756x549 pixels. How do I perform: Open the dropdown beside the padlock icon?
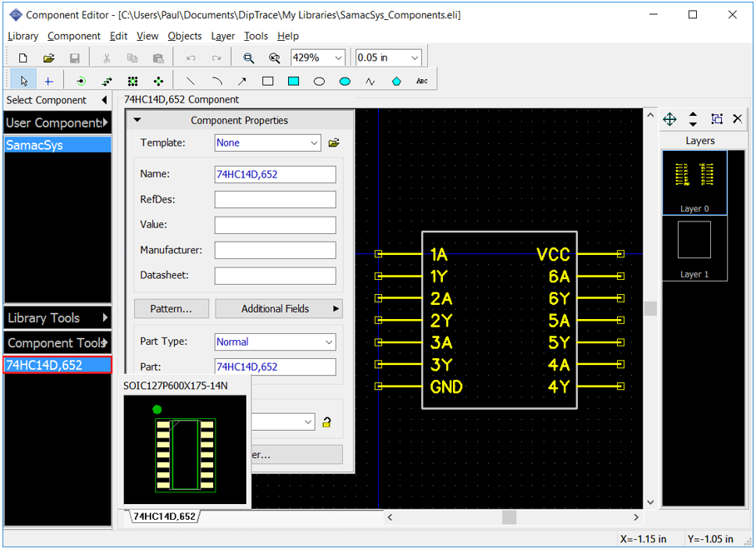tap(308, 422)
